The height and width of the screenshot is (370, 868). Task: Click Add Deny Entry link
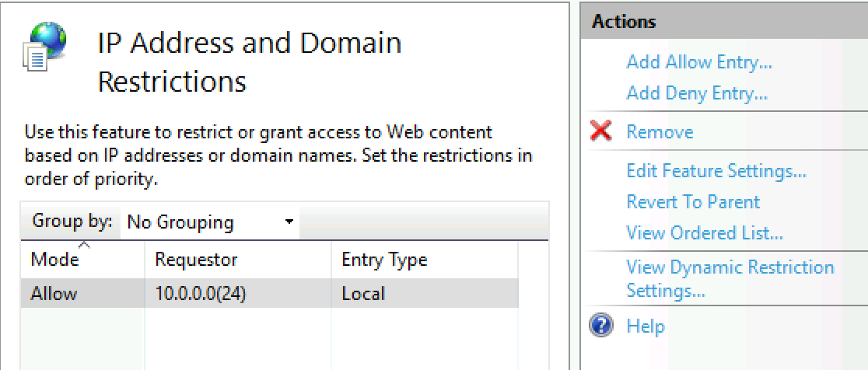pos(697,93)
